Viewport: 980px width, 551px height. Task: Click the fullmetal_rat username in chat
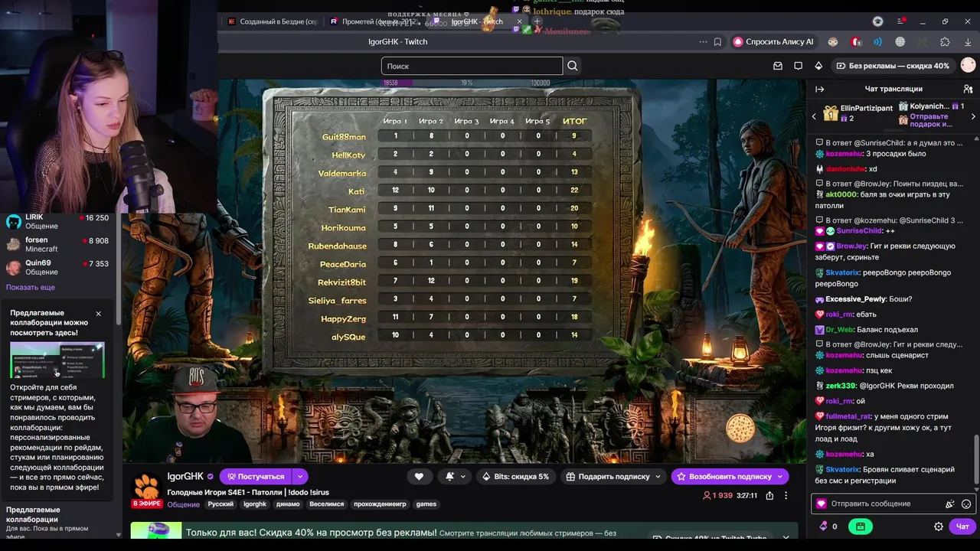(x=848, y=416)
